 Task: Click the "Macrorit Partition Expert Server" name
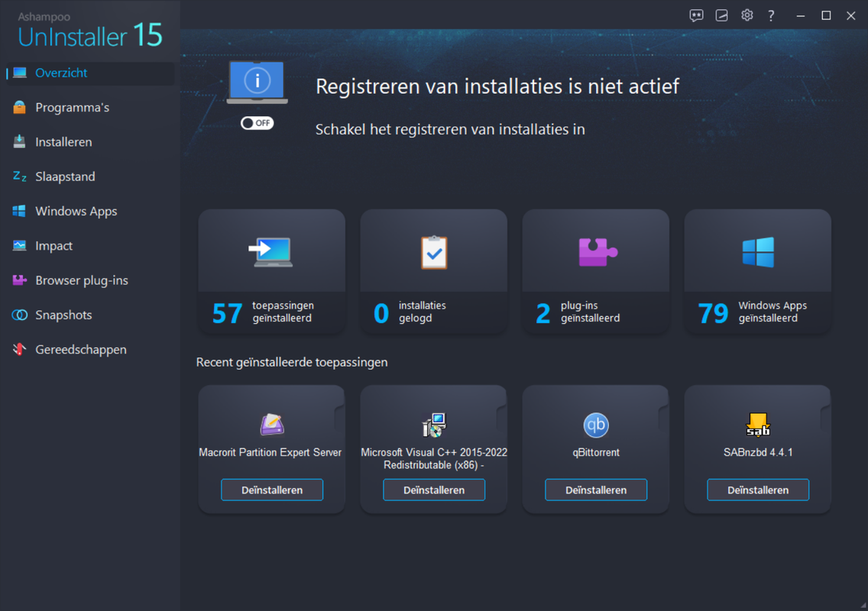(x=270, y=452)
